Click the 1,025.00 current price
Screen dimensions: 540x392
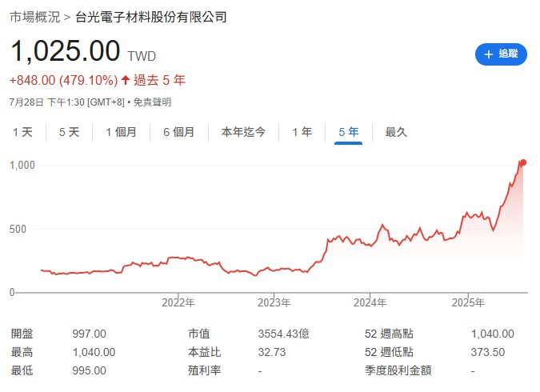(66, 51)
